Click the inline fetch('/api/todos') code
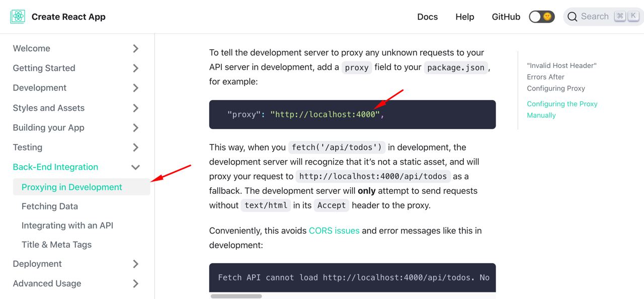Image resolution: width=644 pixels, height=299 pixels. (x=337, y=147)
